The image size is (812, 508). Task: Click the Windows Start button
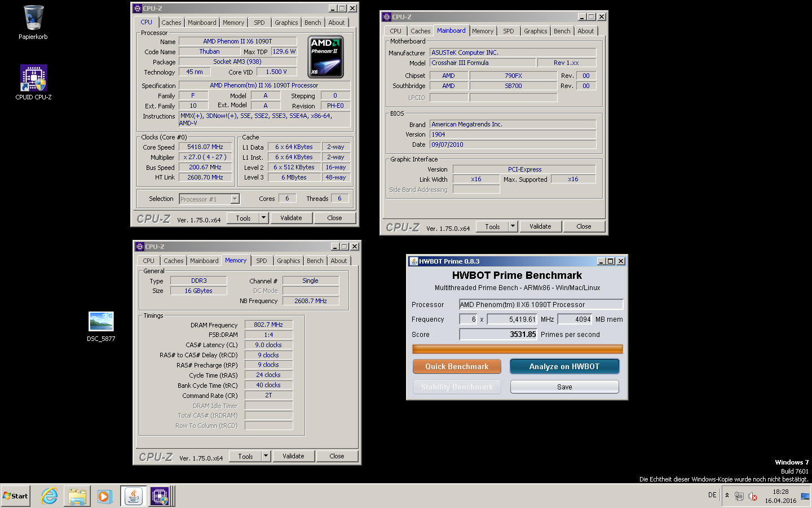pyautogui.click(x=16, y=496)
